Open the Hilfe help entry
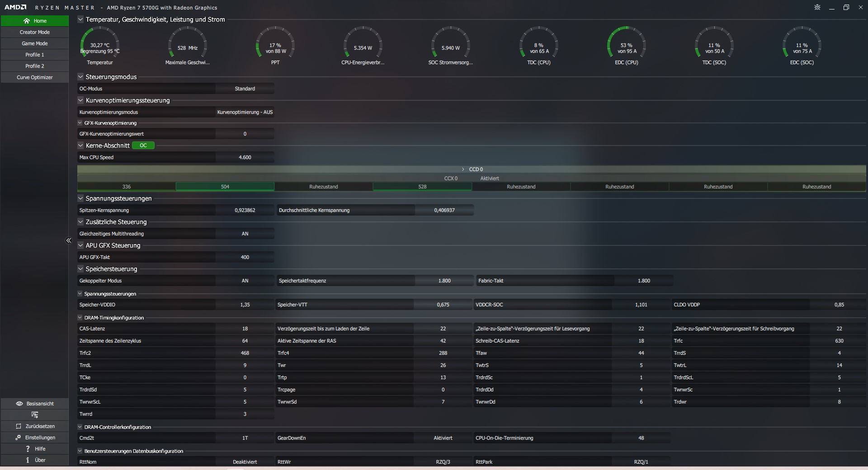Viewport: 868px width, 470px height. [35, 449]
